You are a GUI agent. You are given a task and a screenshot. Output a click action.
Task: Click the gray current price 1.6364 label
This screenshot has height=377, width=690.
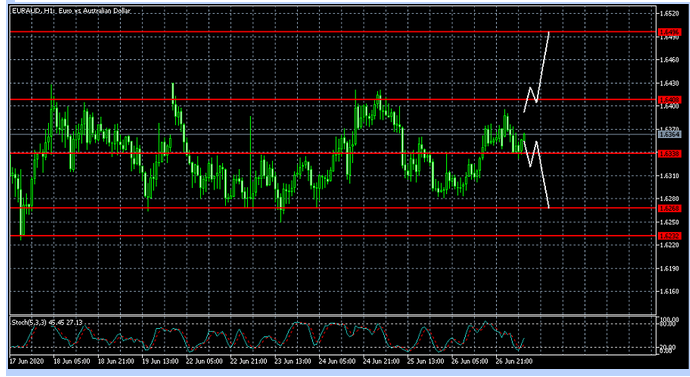pos(669,134)
